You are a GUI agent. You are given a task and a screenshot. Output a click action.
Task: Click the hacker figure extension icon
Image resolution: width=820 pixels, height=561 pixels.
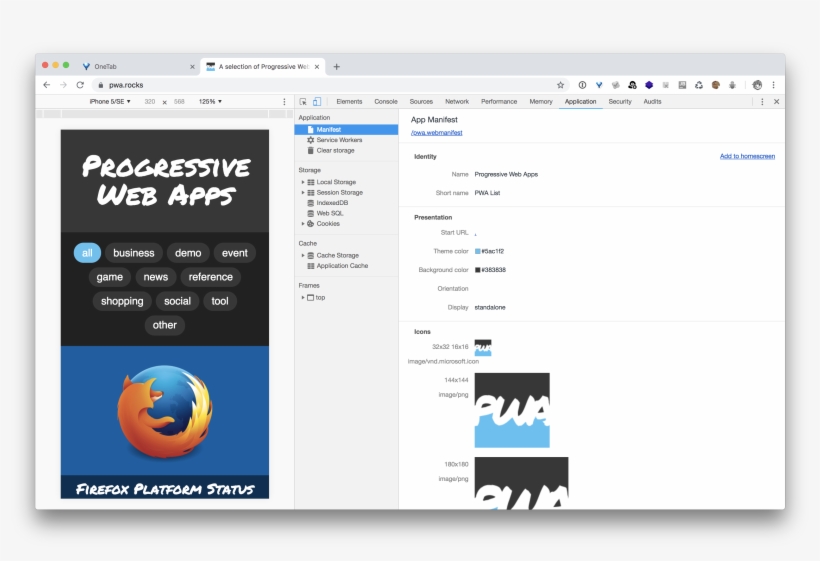pyautogui.click(x=632, y=85)
